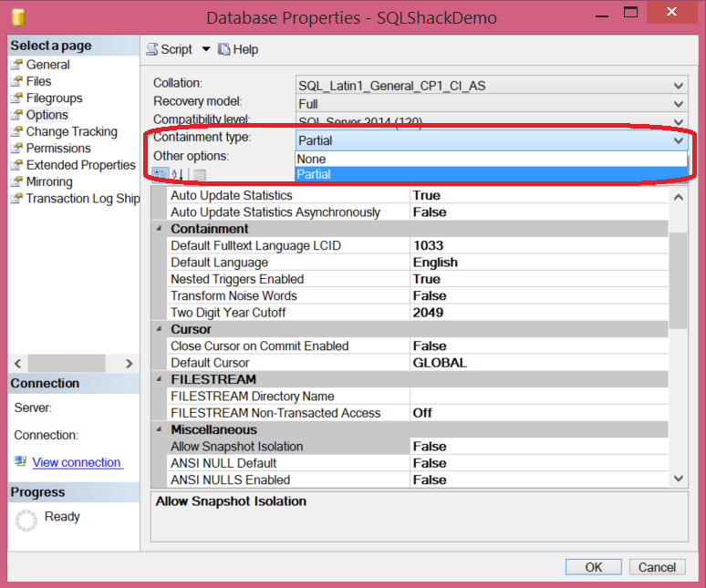706x588 pixels.
Task: Choose None in the containment list
Action: pyautogui.click(x=492, y=159)
